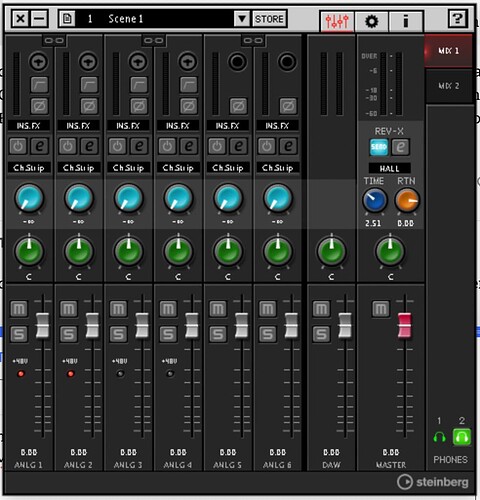Image resolution: width=480 pixels, height=500 pixels.
Task: Mute the MASTER channel
Action: click(x=381, y=309)
